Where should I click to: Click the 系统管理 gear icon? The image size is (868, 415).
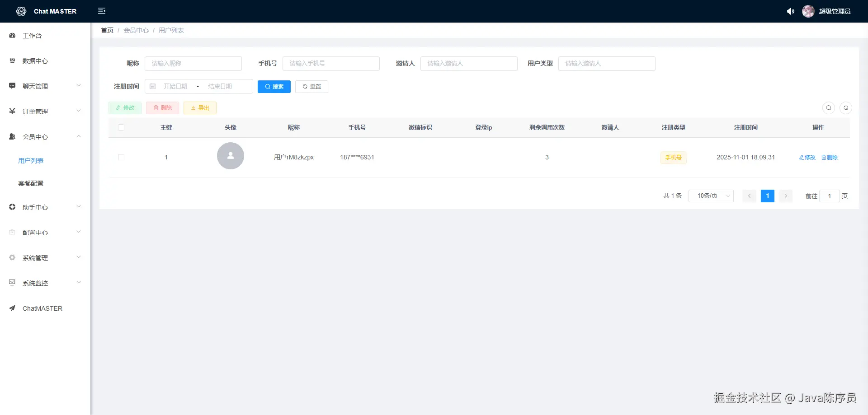click(x=12, y=257)
